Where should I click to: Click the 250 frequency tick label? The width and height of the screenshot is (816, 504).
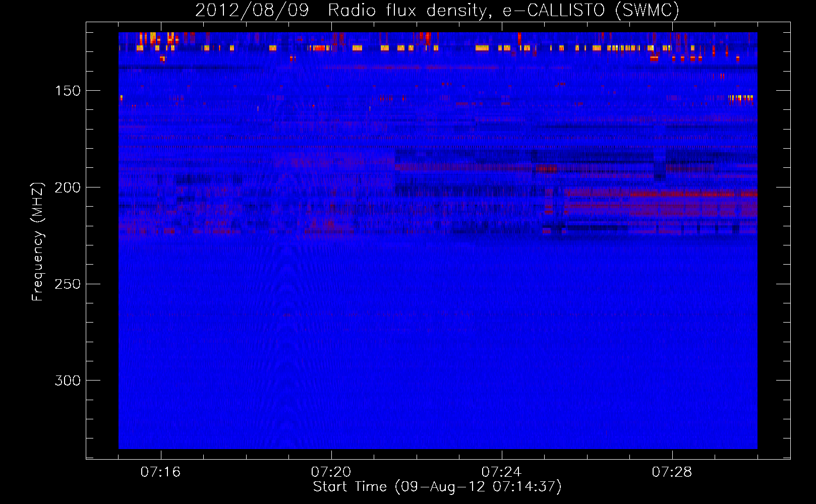coord(68,284)
